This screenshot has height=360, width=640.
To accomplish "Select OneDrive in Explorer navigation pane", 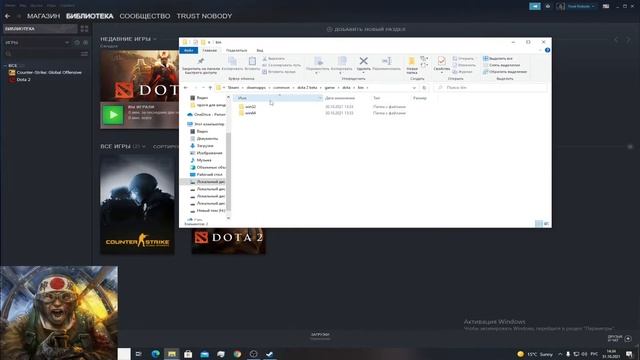I will tap(206, 115).
